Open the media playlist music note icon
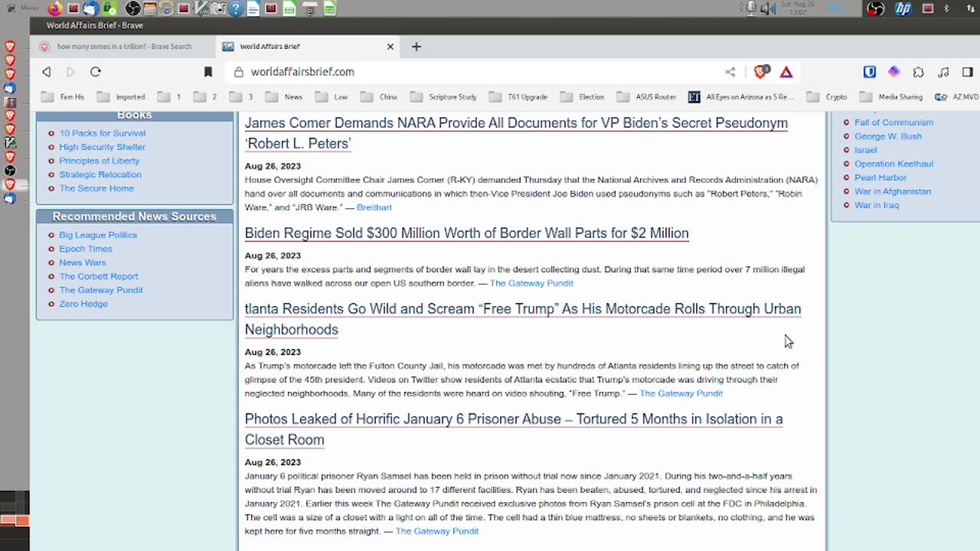Screen dimensions: 980x551 tap(943, 72)
